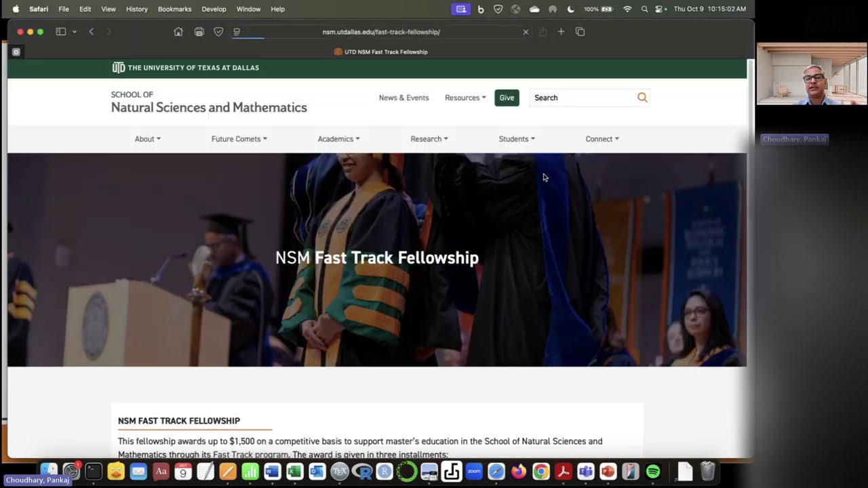
Task: Expand the Connect navigation menu
Action: coord(602,139)
